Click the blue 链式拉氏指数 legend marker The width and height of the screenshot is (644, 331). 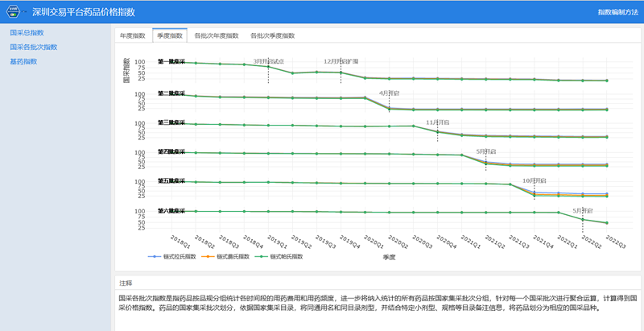coord(155,256)
